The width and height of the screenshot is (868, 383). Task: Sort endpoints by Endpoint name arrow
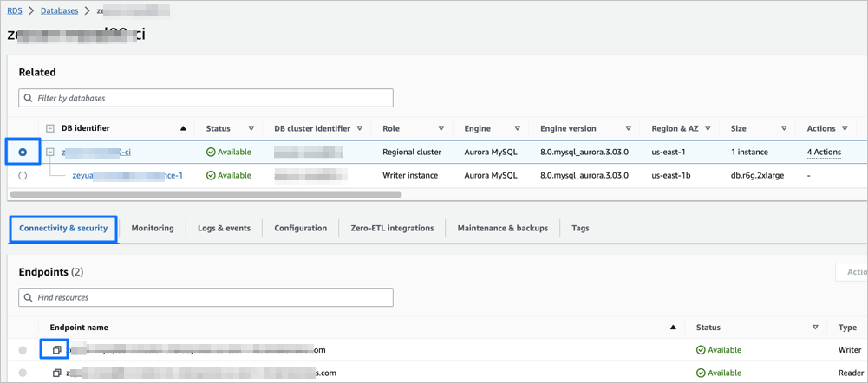tap(674, 328)
